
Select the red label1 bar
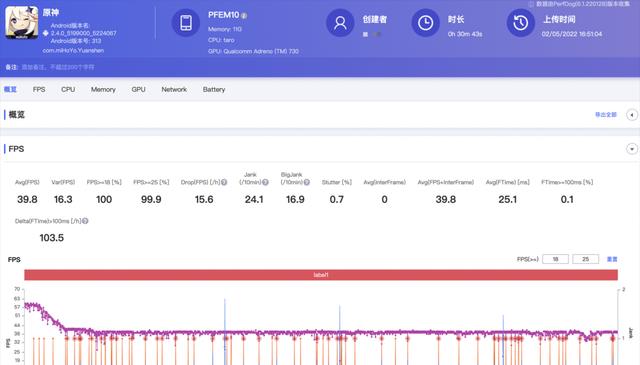point(321,275)
